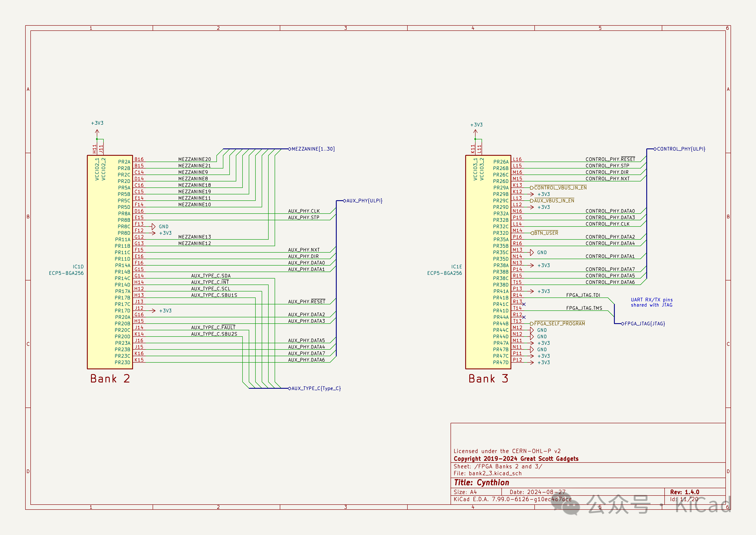
Task: Select the no-connect marker on pin R13
Action: click(x=524, y=304)
